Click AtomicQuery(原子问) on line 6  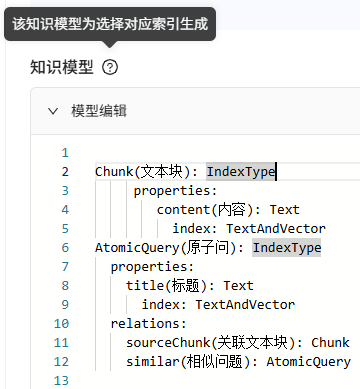(x=165, y=248)
